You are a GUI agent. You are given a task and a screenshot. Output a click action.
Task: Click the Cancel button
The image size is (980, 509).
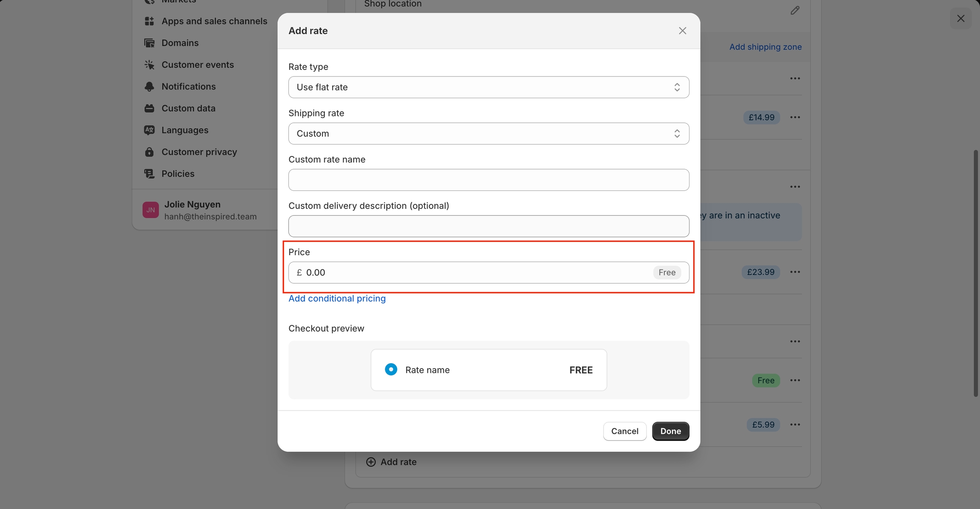click(x=624, y=431)
